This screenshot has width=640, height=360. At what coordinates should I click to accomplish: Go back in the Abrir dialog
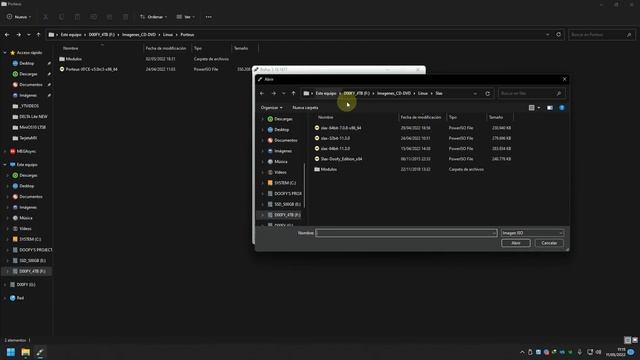pyautogui.click(x=262, y=93)
